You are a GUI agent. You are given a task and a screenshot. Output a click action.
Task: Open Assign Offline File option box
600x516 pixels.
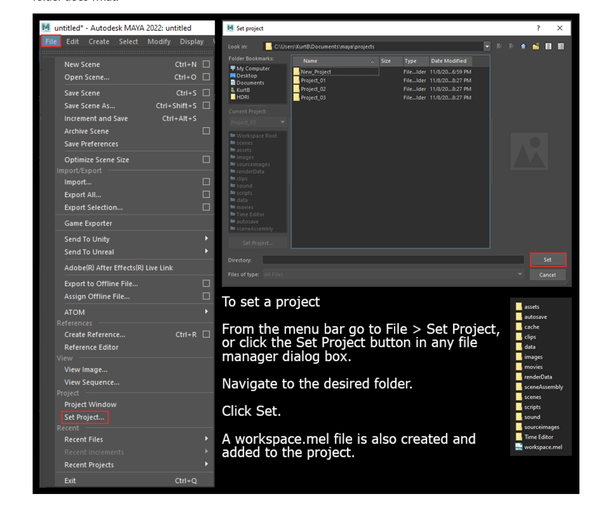206,296
